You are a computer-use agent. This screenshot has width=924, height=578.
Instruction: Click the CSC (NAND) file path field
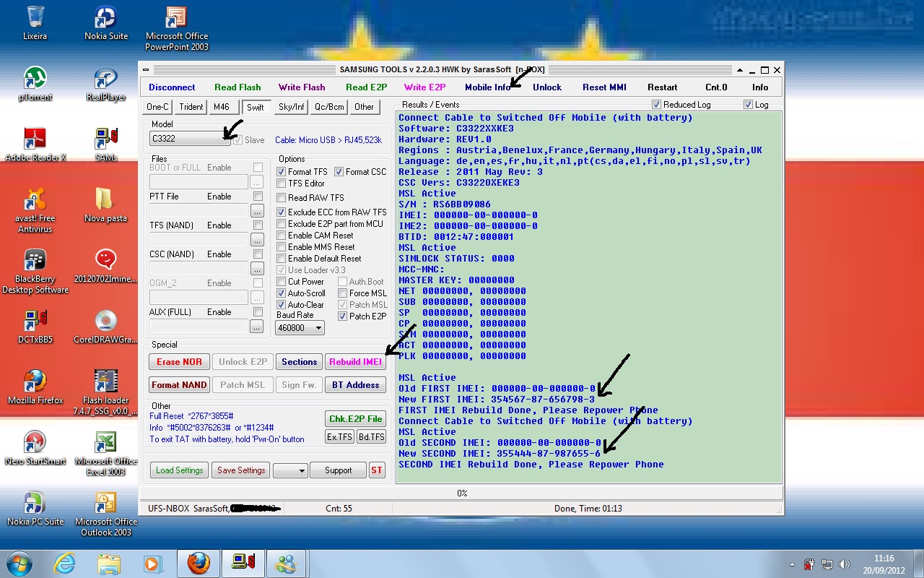coord(199,269)
